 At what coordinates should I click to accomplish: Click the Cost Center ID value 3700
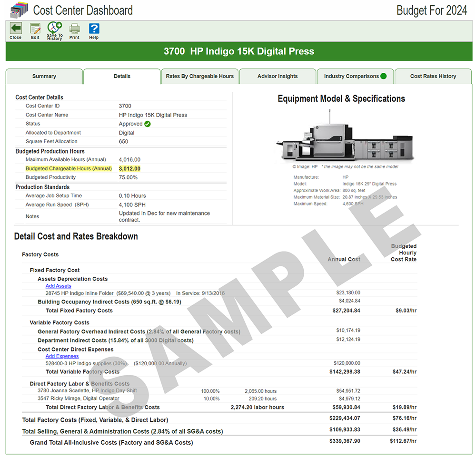click(125, 106)
